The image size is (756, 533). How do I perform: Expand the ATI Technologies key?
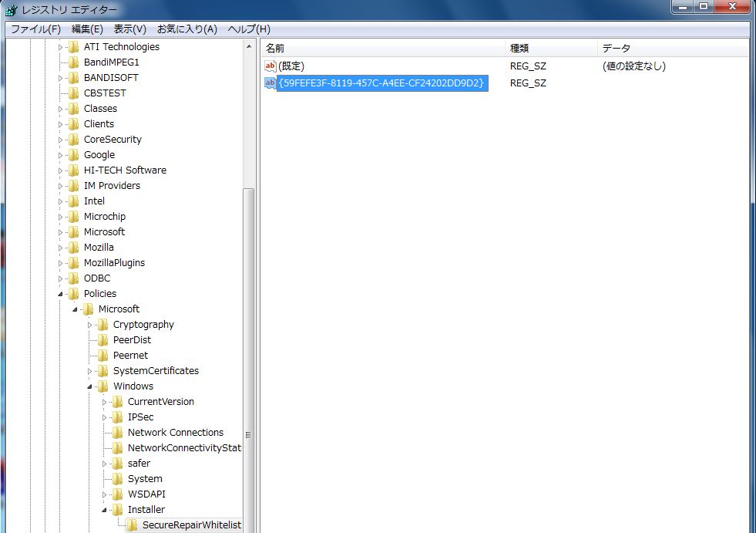60,47
